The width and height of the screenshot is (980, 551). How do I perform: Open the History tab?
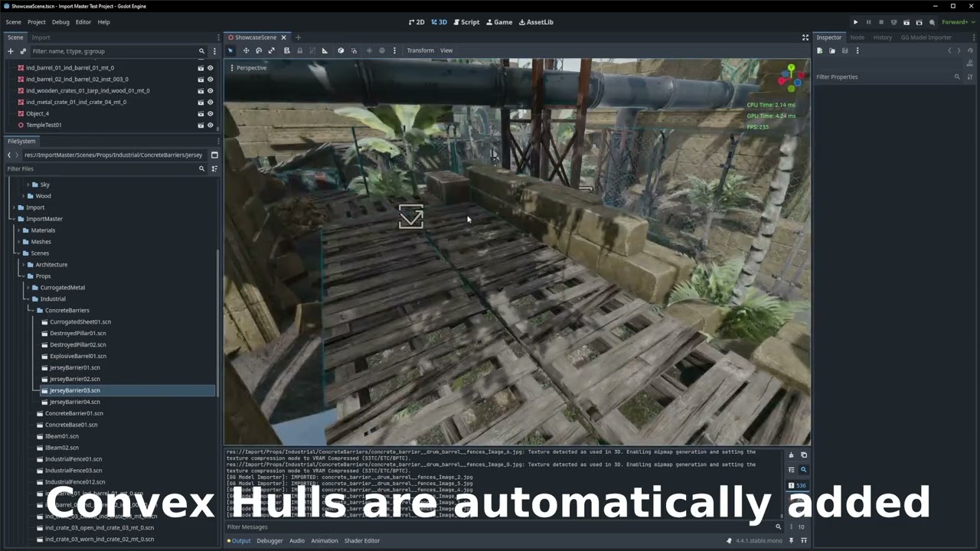pyautogui.click(x=883, y=37)
